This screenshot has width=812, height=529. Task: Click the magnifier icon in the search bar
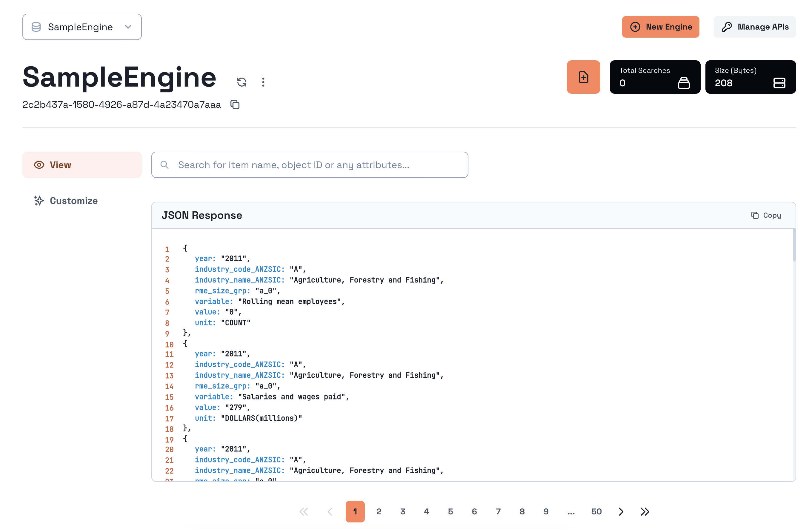click(x=164, y=165)
